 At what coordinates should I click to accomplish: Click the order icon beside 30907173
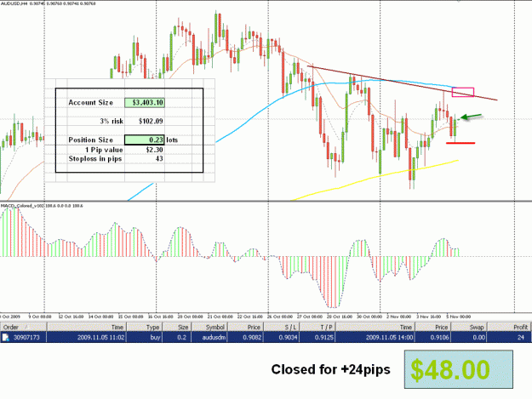(6, 337)
